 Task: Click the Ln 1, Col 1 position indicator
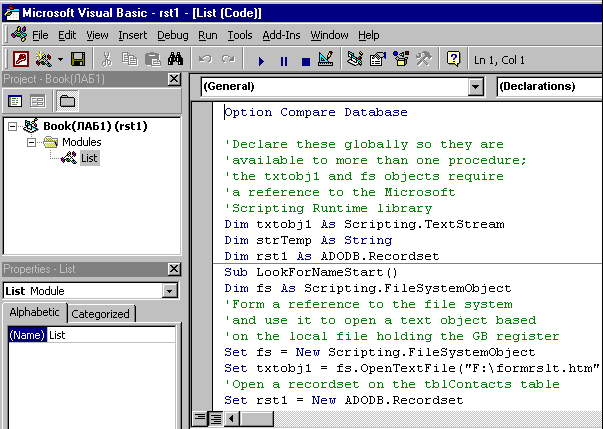499,60
